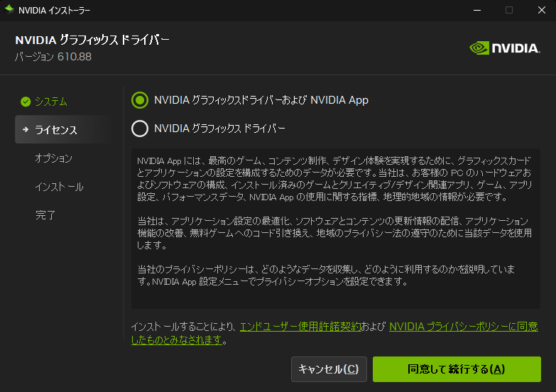Click the バージョン 610.88 text

coord(53,57)
